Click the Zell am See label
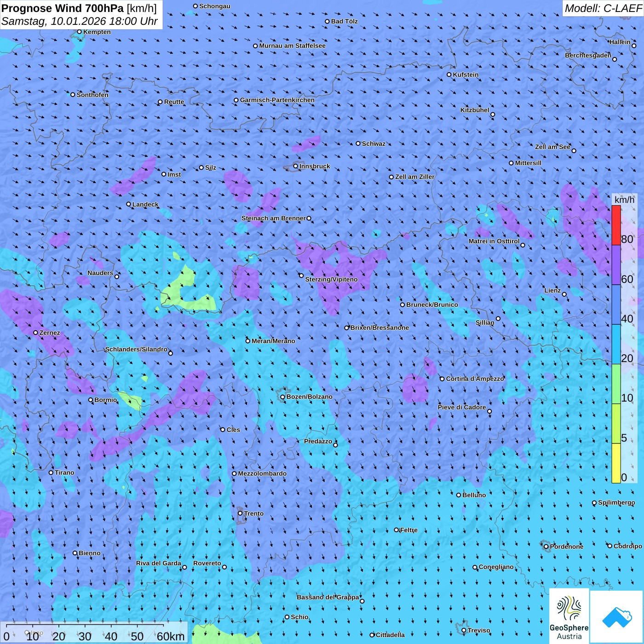This screenshot has height=644, width=644. 553,147
